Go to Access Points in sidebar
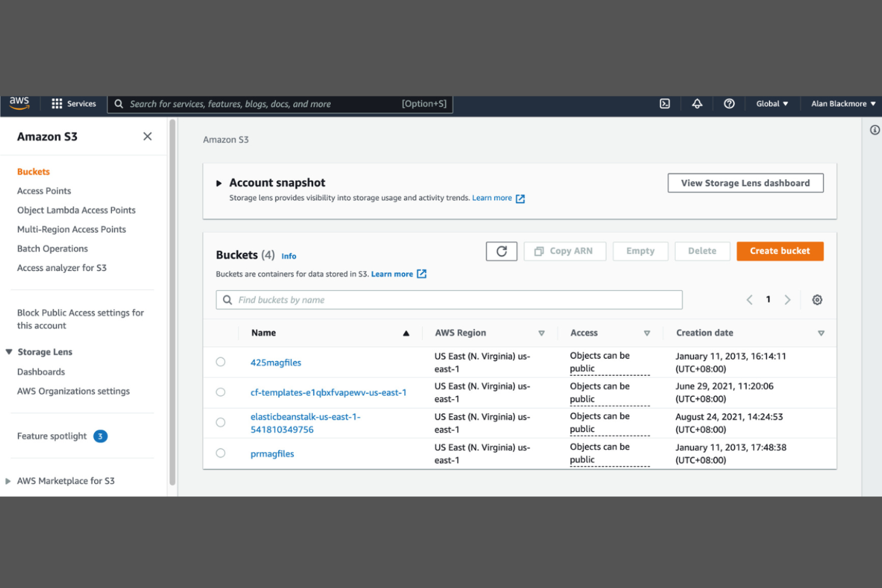This screenshot has height=588, width=882. tap(44, 191)
